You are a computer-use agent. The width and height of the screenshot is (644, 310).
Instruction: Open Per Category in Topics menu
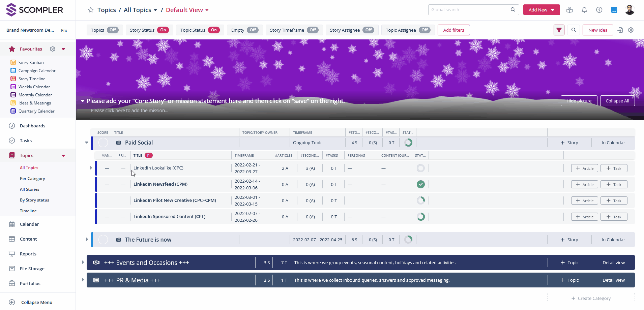pos(32,179)
